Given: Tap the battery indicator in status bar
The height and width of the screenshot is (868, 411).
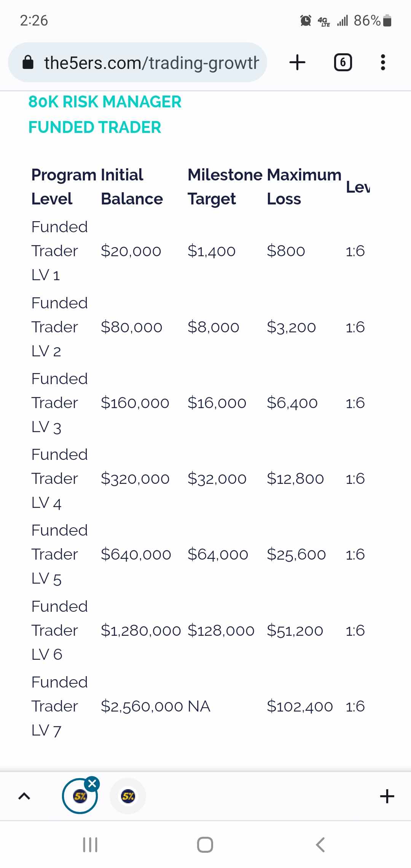Looking at the screenshot, I should tap(387, 21).
